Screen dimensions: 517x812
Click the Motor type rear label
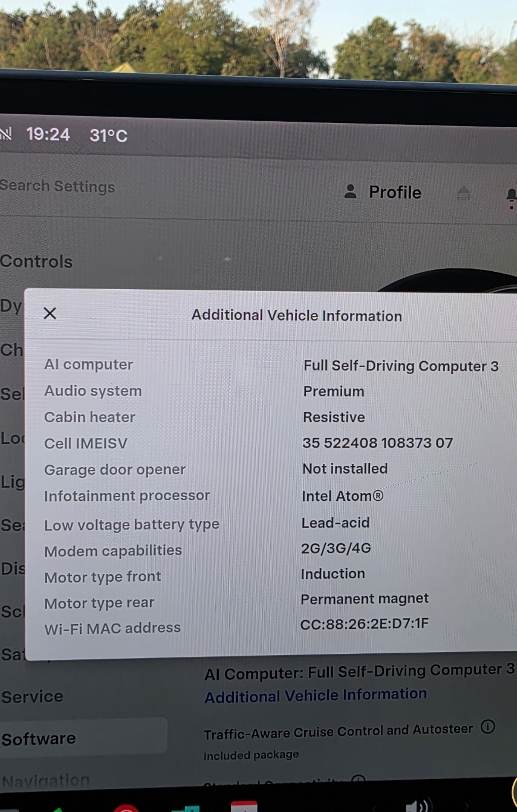pyautogui.click(x=99, y=603)
